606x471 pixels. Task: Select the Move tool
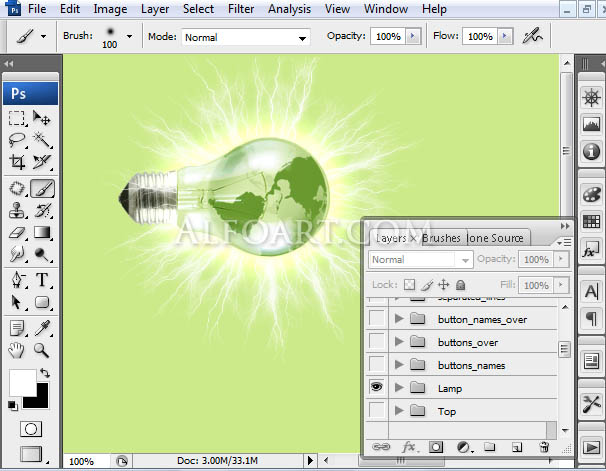(x=42, y=117)
